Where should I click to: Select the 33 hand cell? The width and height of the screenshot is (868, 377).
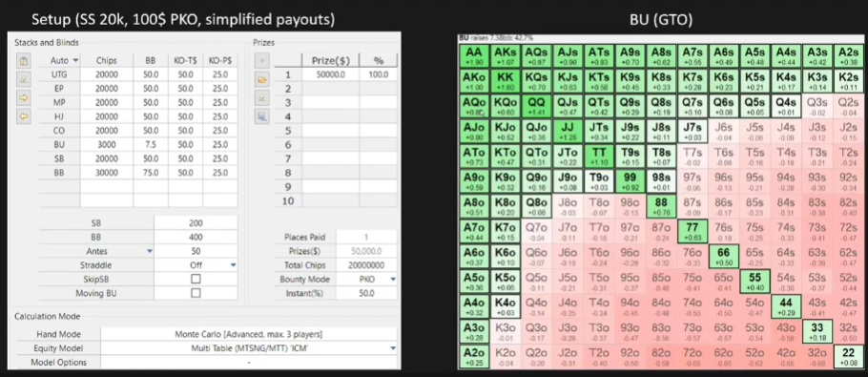818,331
